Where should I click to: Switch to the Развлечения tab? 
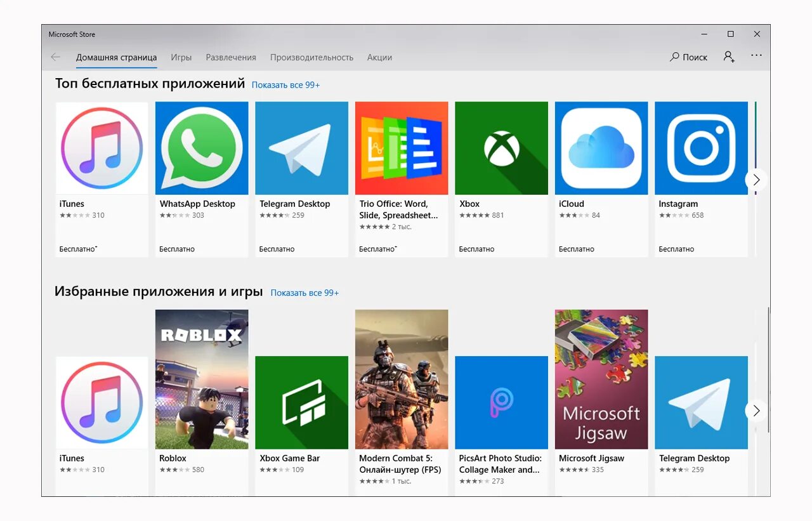[231, 57]
